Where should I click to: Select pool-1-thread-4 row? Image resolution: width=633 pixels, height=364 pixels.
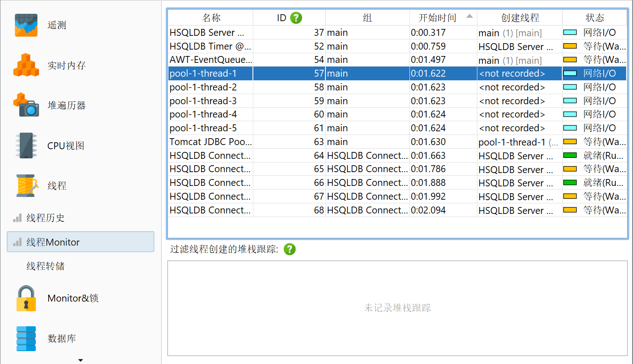pyautogui.click(x=398, y=114)
